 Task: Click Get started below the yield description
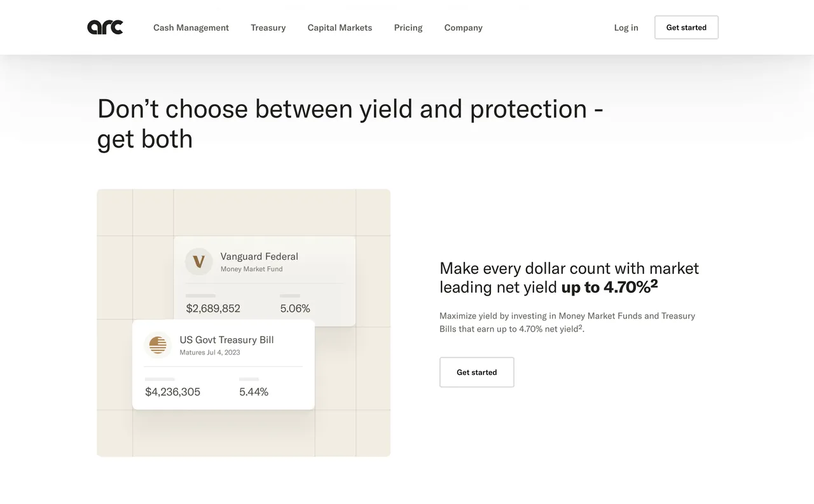476,372
